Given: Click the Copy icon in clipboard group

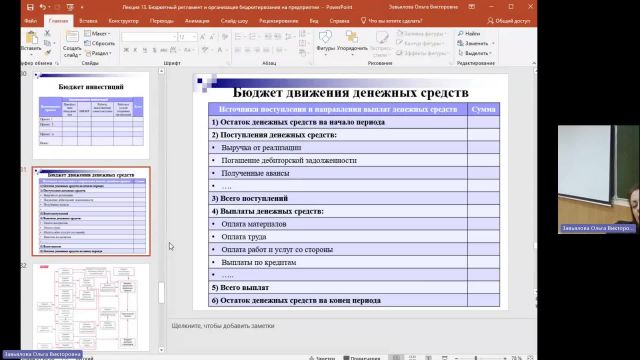Looking at the screenshot, I should tap(47, 43).
